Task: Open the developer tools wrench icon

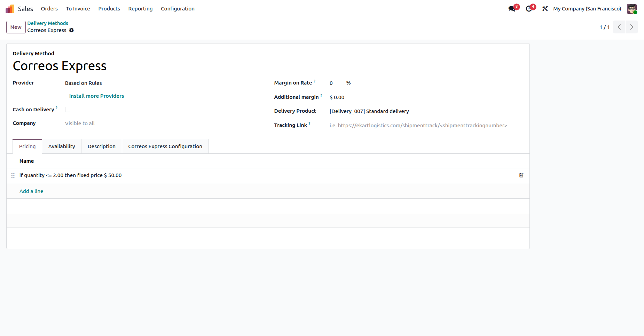Action: pos(545,9)
